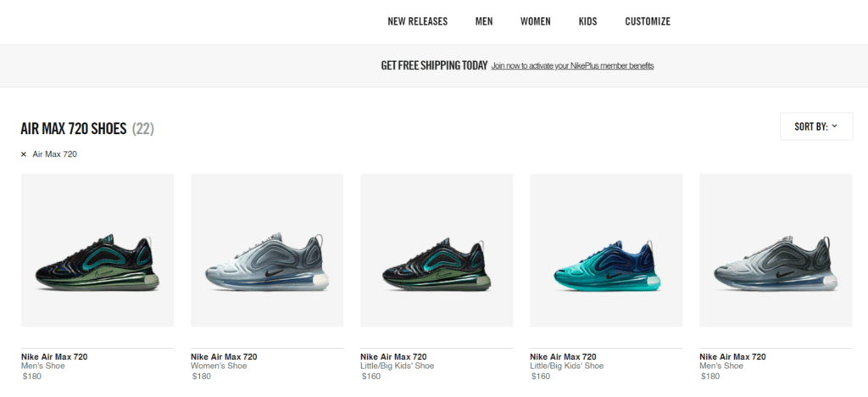Viewport: 868px width, 397px height.
Task: Open the Women menu
Action: pos(536,21)
